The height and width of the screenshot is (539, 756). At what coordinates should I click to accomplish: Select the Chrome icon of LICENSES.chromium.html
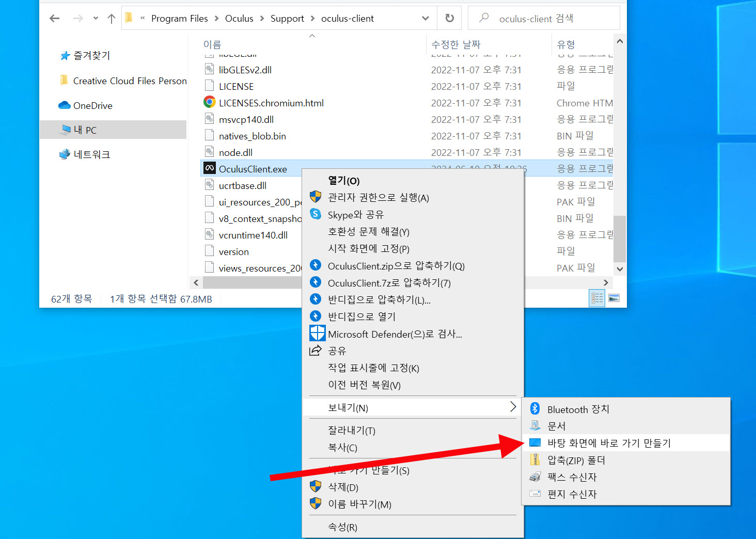(x=209, y=102)
